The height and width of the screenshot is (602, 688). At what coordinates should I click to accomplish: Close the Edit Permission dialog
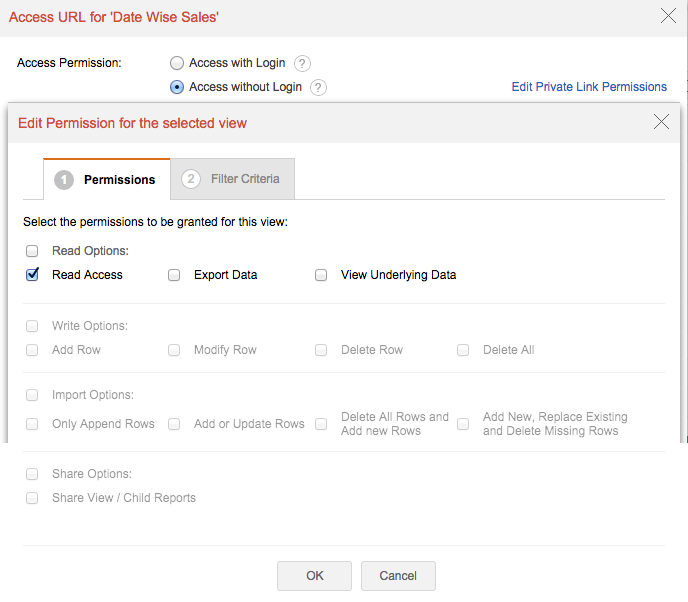pos(661,122)
